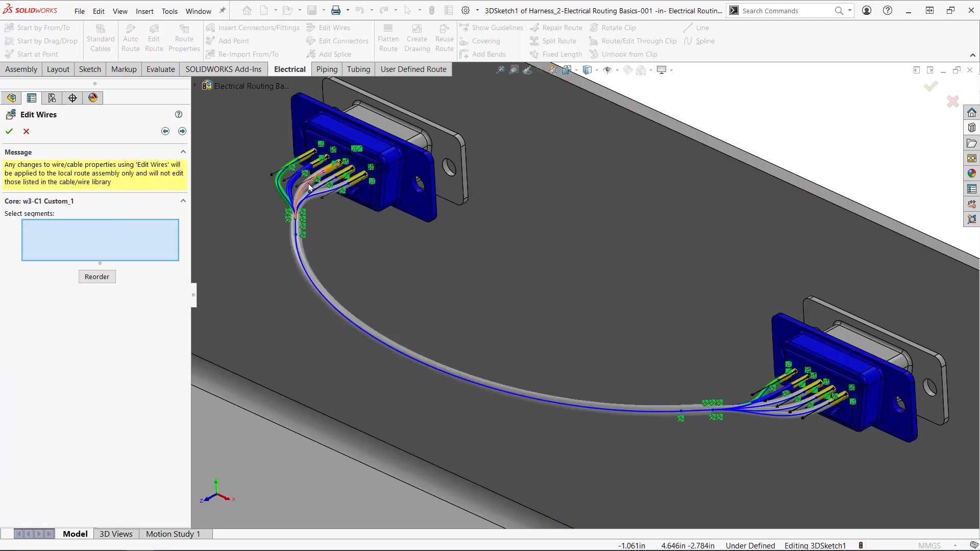Click Start by Drag/Drop tool
The width and height of the screenshot is (980, 551).
(41, 41)
